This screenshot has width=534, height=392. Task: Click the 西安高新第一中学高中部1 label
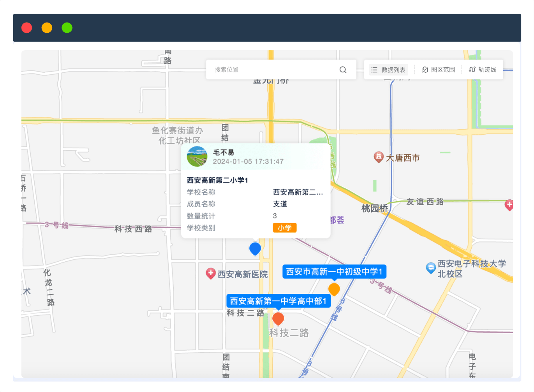(x=278, y=301)
